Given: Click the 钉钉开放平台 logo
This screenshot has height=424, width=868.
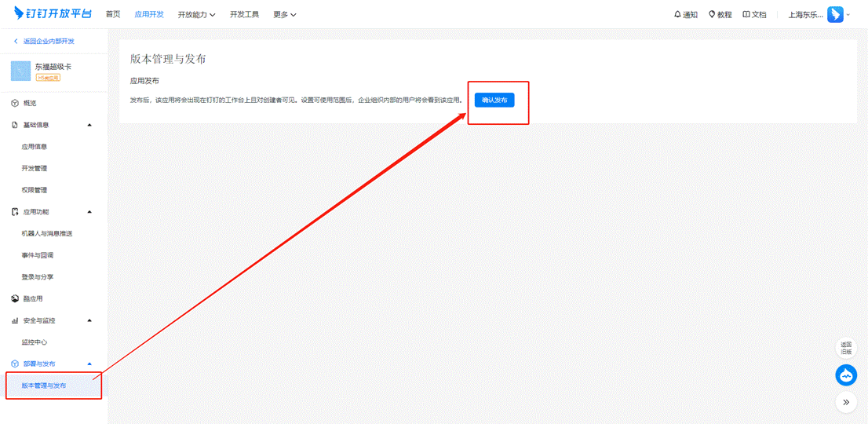Looking at the screenshot, I should click(x=53, y=14).
